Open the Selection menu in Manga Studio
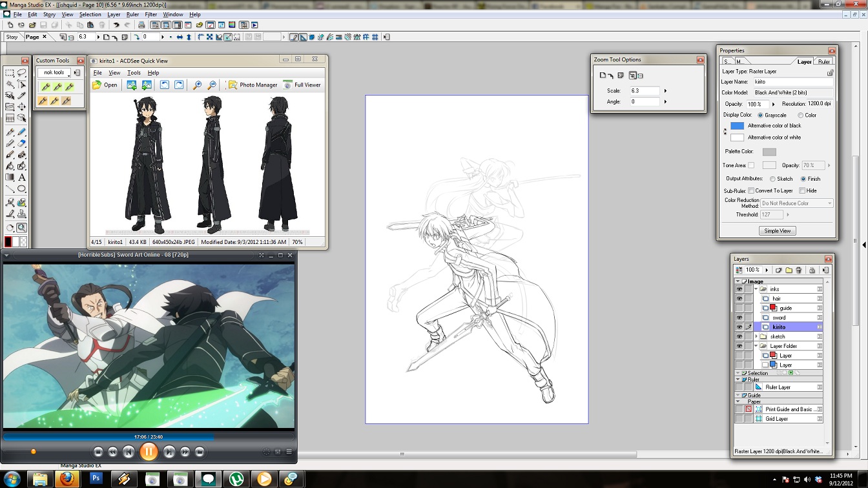868x488 pixels. click(90, 14)
